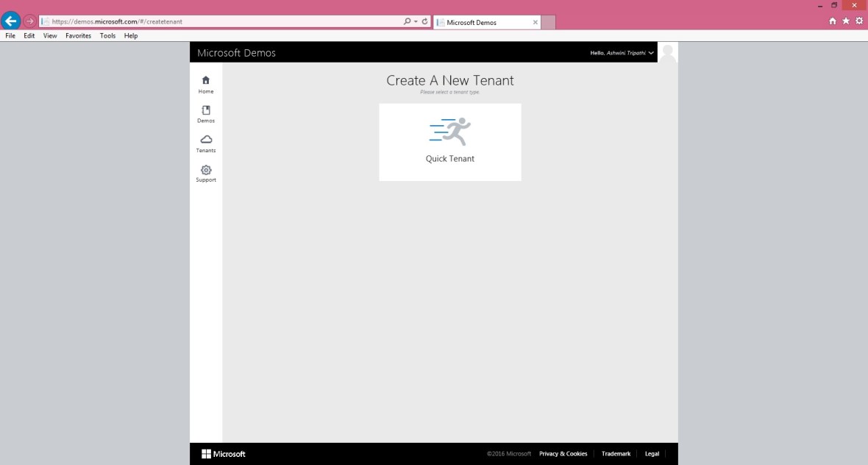The height and width of the screenshot is (465, 868).
Task: Click the browser home icon
Action: coord(833,21)
